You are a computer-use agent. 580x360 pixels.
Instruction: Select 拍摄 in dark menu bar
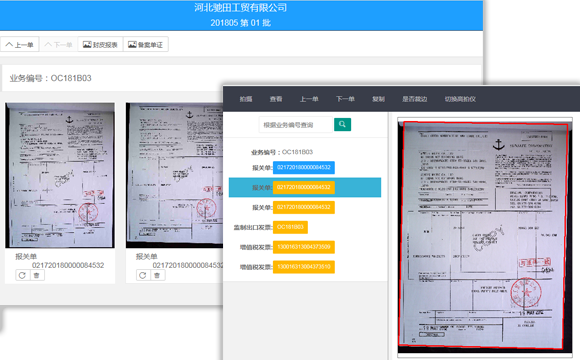click(246, 99)
